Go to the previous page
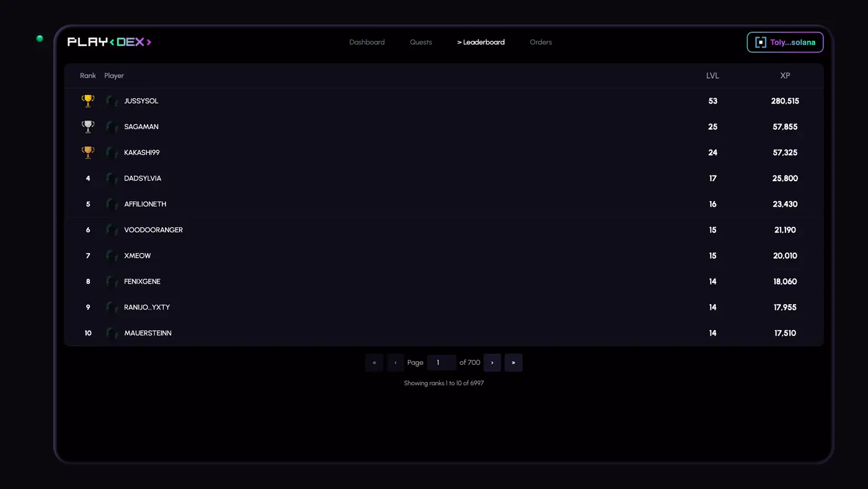This screenshot has width=868, height=489. 396,362
